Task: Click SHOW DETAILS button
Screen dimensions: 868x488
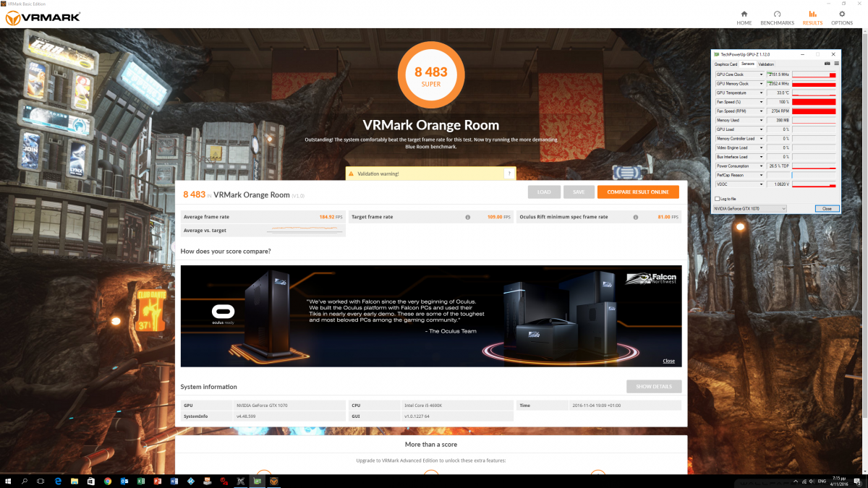Action: (654, 387)
